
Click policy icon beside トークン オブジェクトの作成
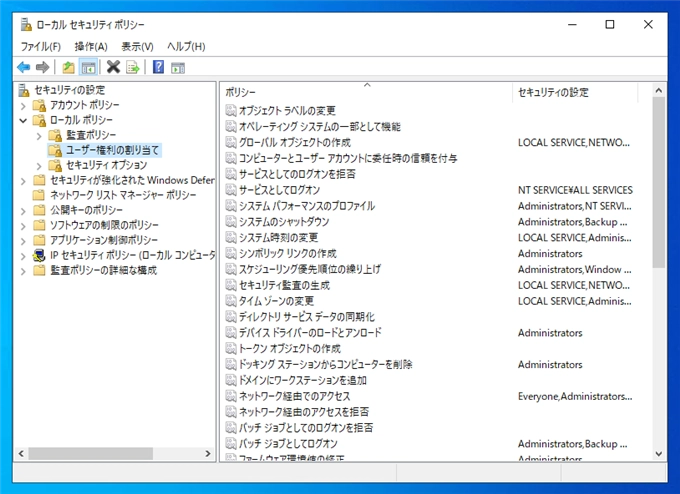click(231, 348)
